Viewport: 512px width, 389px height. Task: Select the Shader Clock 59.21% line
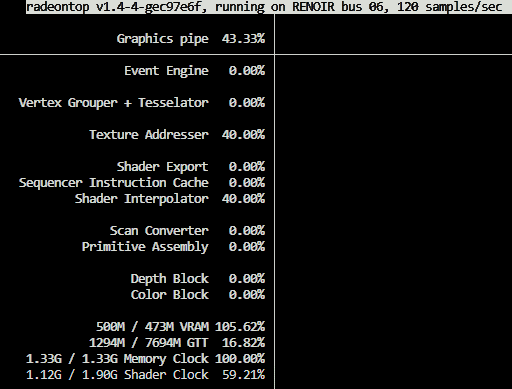point(145,375)
